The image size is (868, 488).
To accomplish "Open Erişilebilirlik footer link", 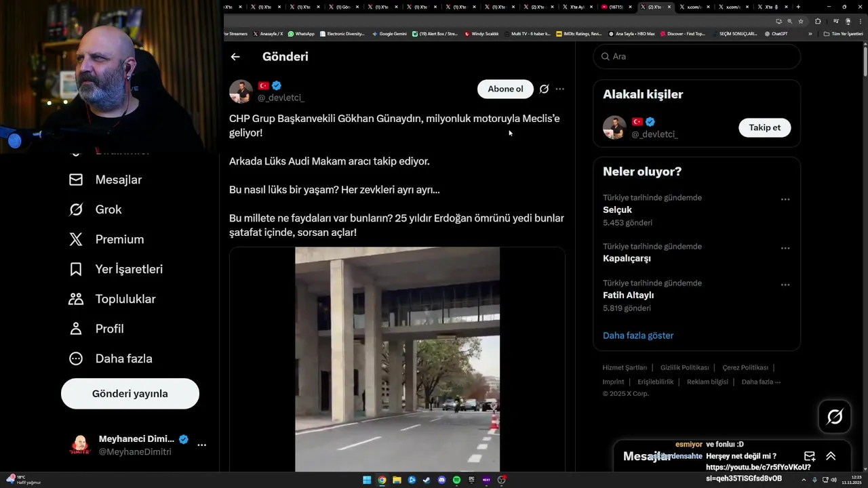I will coord(656,382).
